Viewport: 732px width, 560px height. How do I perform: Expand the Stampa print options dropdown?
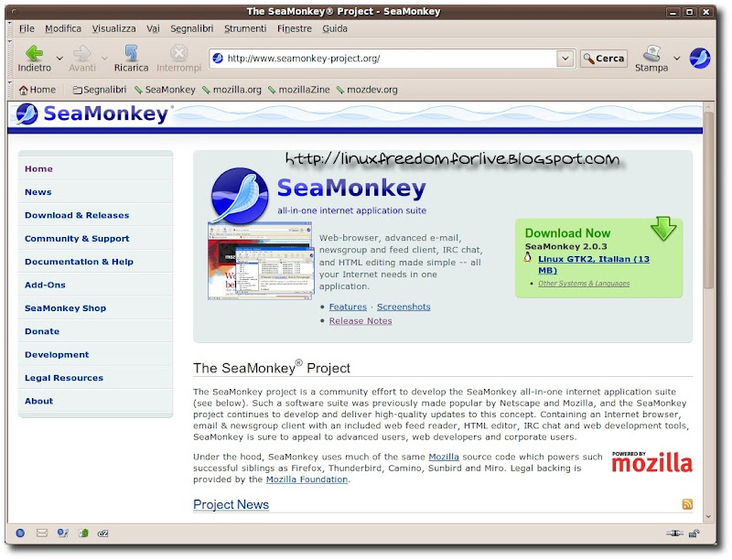pos(676,59)
